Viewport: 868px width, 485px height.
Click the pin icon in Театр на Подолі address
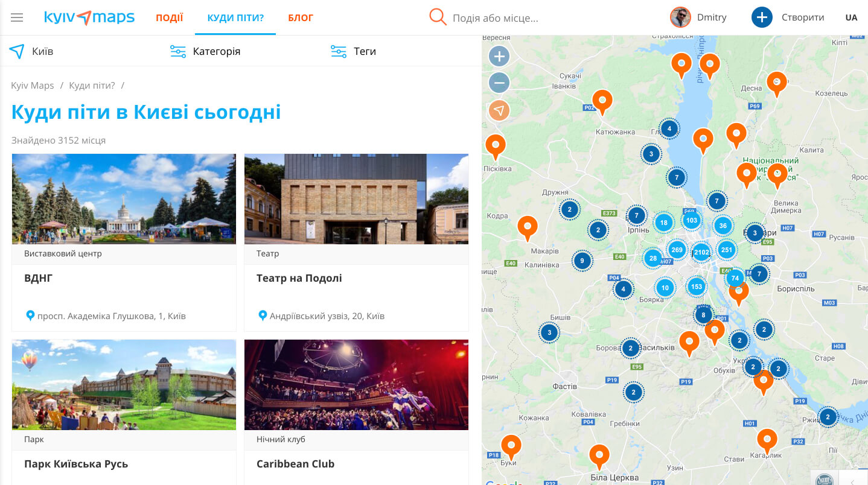click(263, 315)
